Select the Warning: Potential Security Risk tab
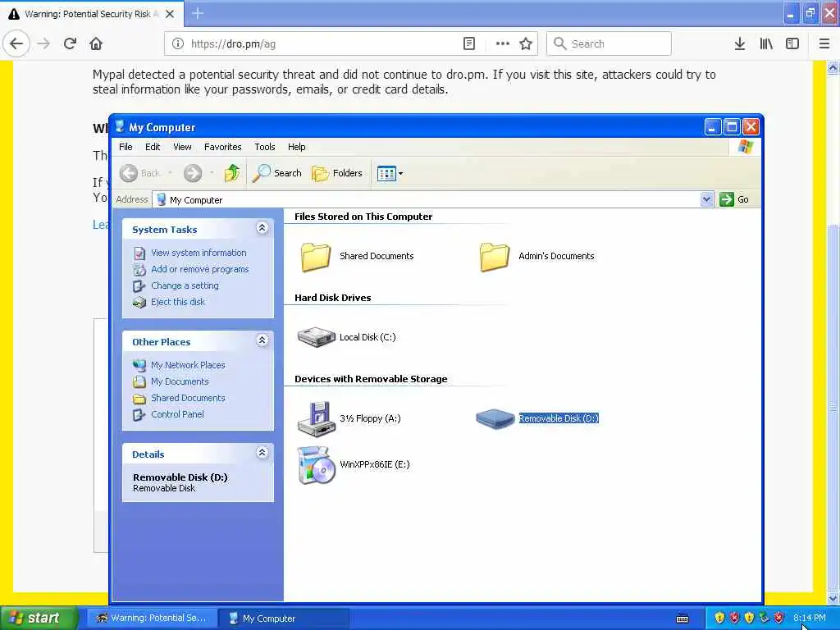This screenshot has width=840, height=630. (91, 14)
